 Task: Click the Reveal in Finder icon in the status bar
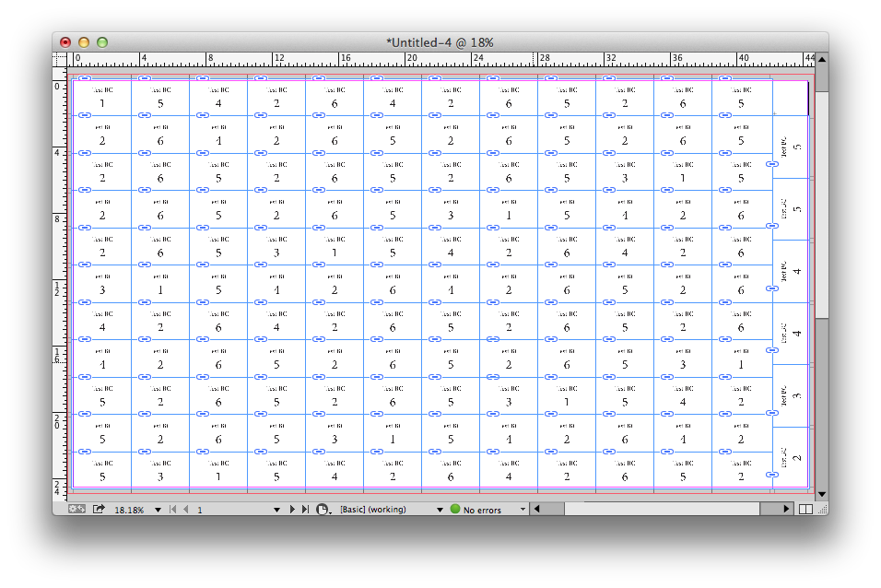click(99, 509)
